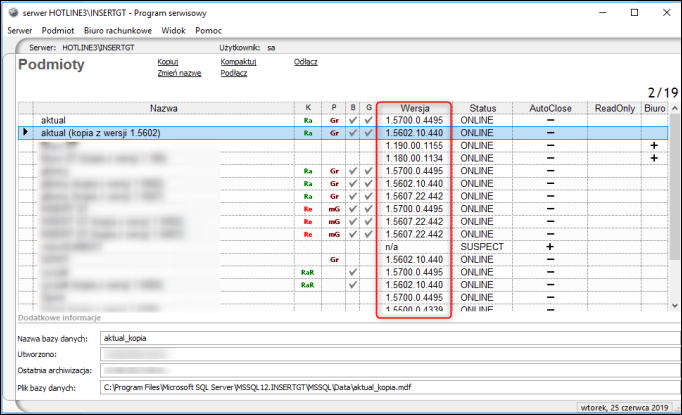Select row aktual (kopia z wersji 1.5602)
The height and width of the screenshot is (415, 682).
[343, 133]
